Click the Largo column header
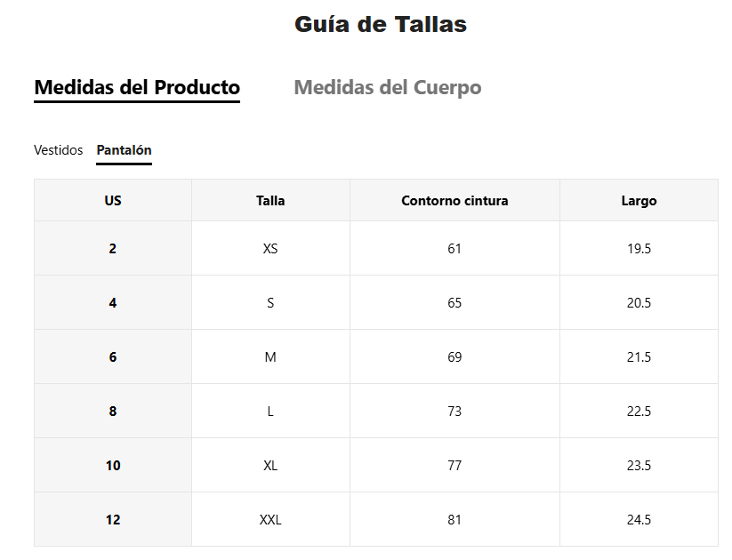The image size is (732, 560). click(639, 200)
